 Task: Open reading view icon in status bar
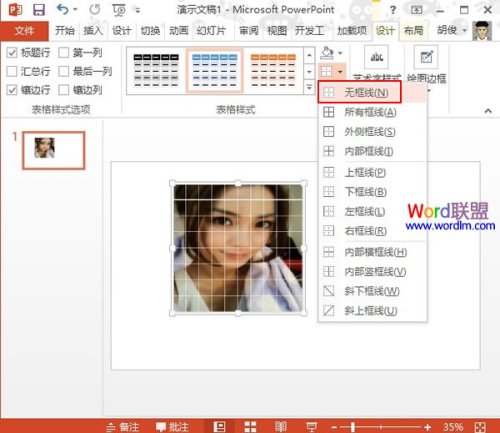point(281,427)
